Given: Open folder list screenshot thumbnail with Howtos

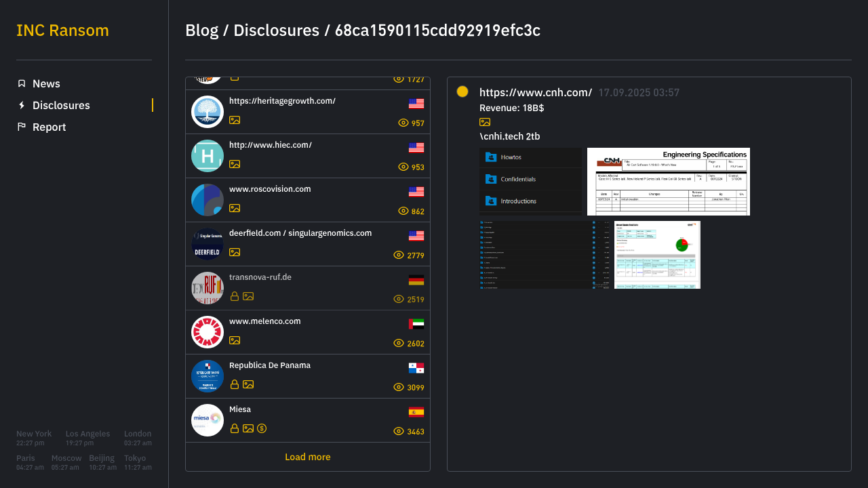Looking at the screenshot, I should pyautogui.click(x=531, y=182).
